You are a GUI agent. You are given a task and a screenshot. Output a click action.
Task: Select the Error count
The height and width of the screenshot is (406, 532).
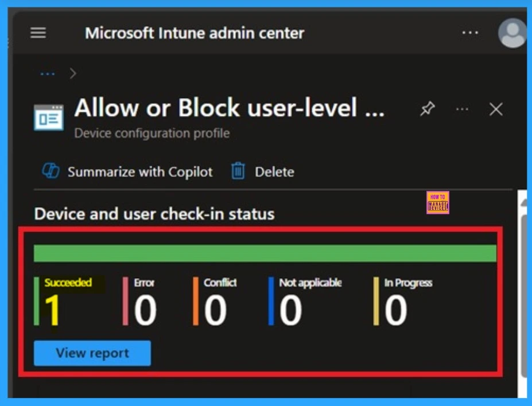click(145, 310)
